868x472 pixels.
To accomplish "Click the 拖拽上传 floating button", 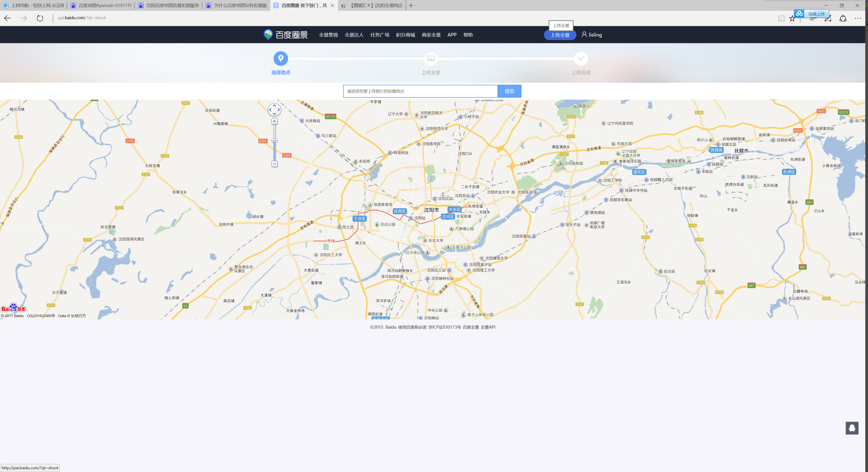I will click(816, 14).
